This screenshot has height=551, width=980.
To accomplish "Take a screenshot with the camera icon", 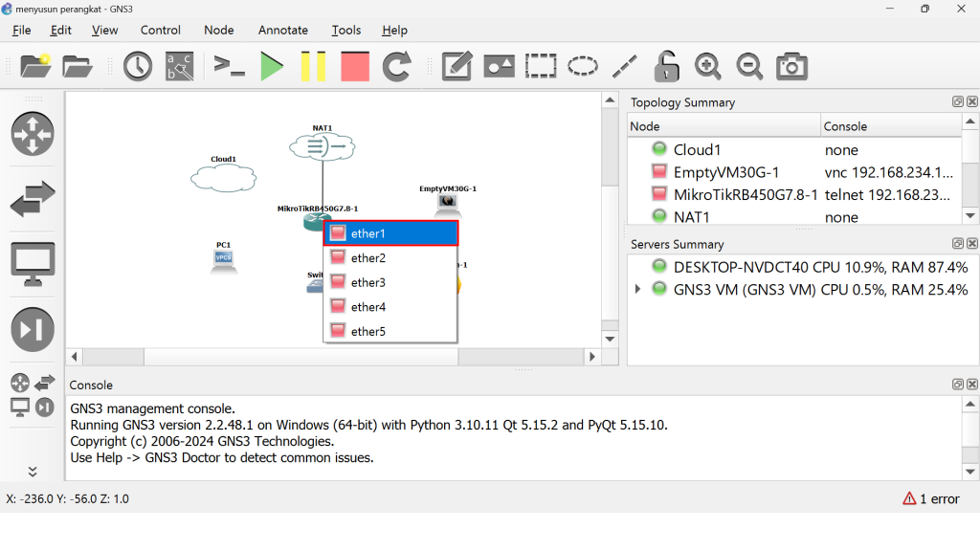I will (791, 66).
